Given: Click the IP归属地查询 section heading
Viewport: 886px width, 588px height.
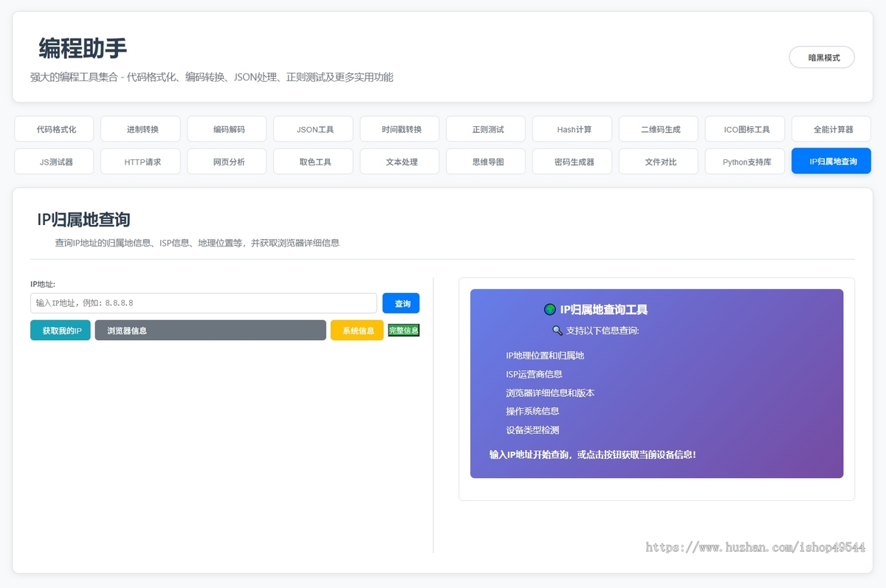Looking at the screenshot, I should coord(83,219).
